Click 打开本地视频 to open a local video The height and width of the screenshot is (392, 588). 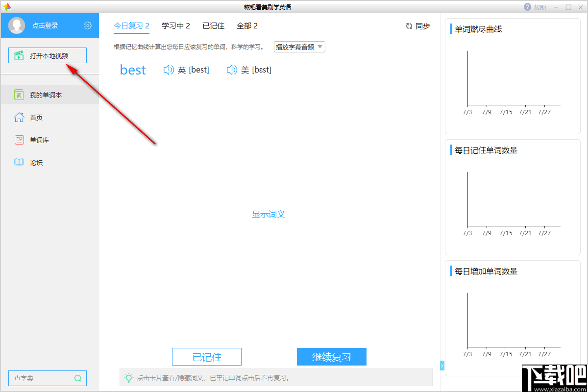click(47, 55)
